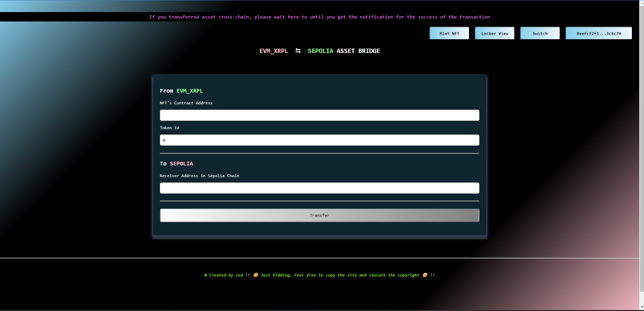Screen dimensions: 644x311
Task: Click the 'Created by zed' footer text
Action: coord(319,275)
